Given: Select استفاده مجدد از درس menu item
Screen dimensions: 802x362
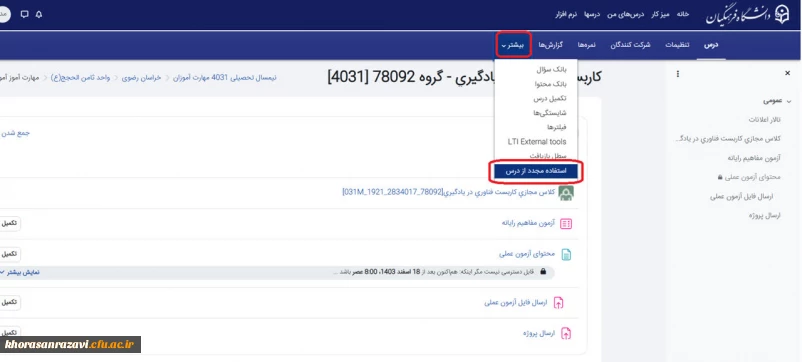Looking at the screenshot, I should click(536, 171).
